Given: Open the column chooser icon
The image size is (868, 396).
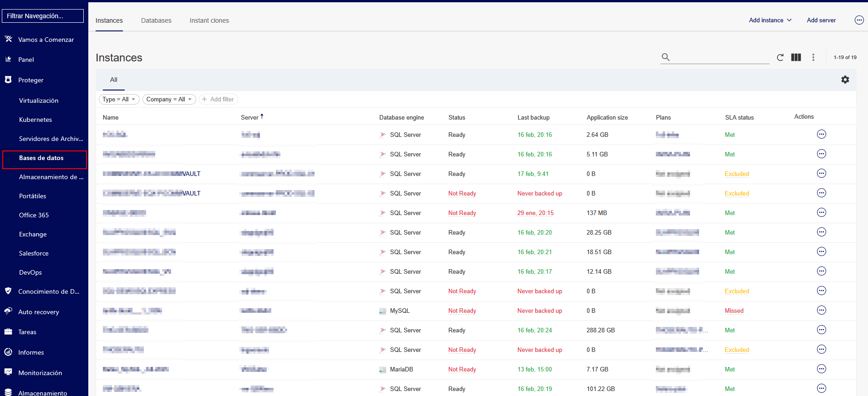Looking at the screenshot, I should coord(796,57).
